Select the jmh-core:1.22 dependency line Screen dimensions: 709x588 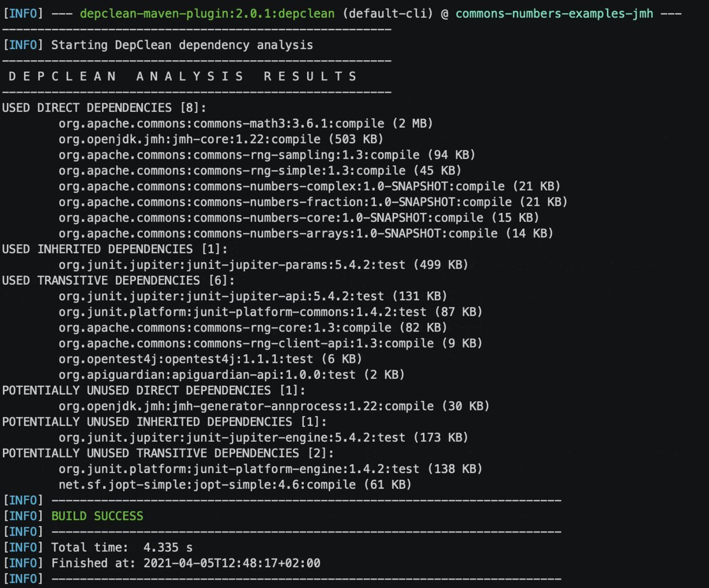(x=220, y=139)
